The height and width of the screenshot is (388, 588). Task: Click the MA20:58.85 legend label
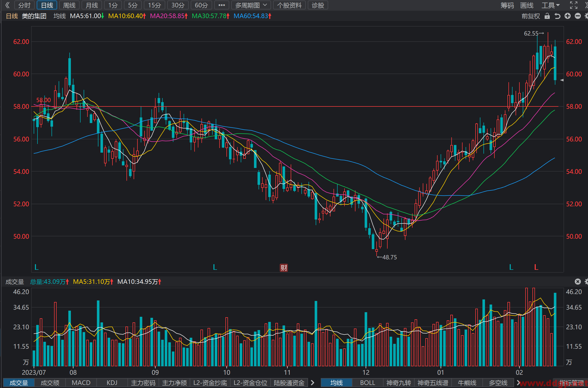point(169,16)
